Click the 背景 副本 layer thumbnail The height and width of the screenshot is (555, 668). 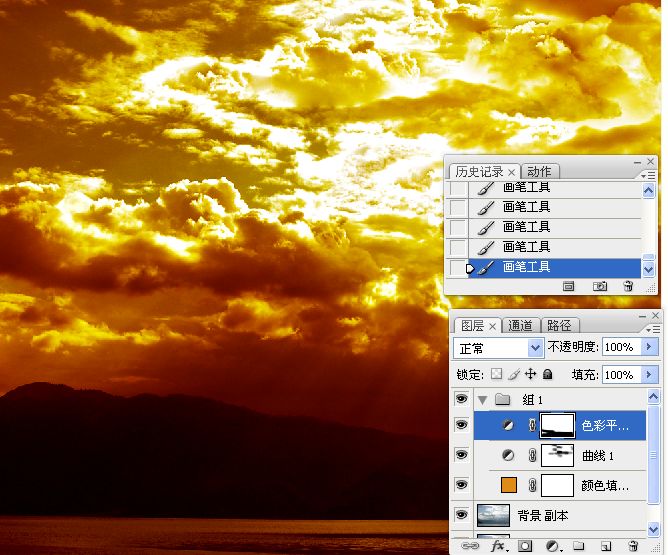tap(493, 515)
